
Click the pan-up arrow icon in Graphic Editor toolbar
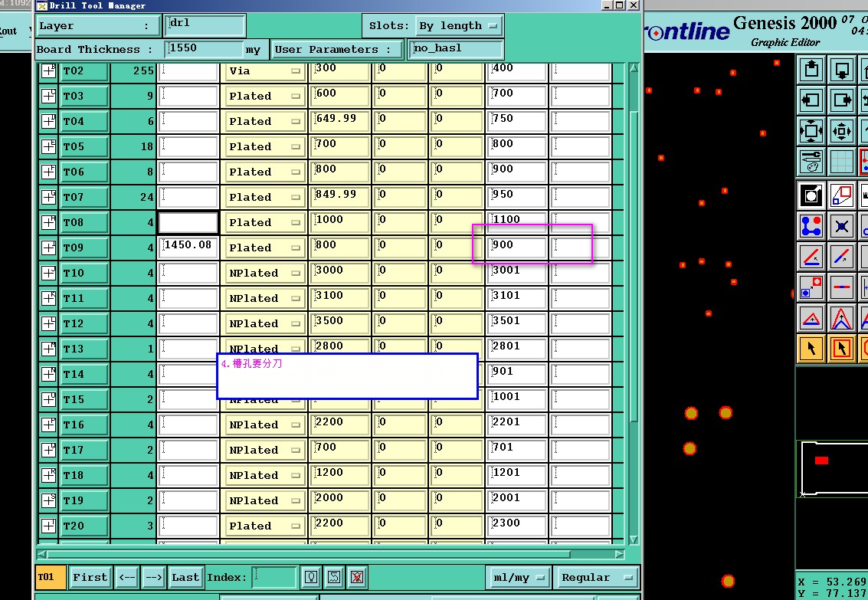click(x=811, y=70)
